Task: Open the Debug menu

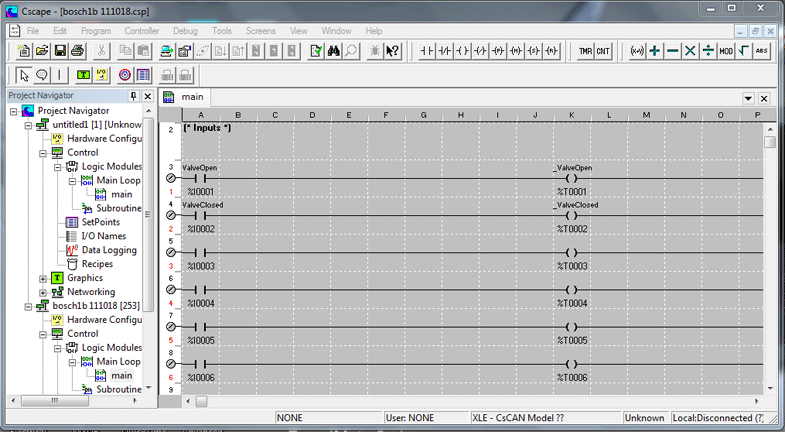Action: pos(185,31)
